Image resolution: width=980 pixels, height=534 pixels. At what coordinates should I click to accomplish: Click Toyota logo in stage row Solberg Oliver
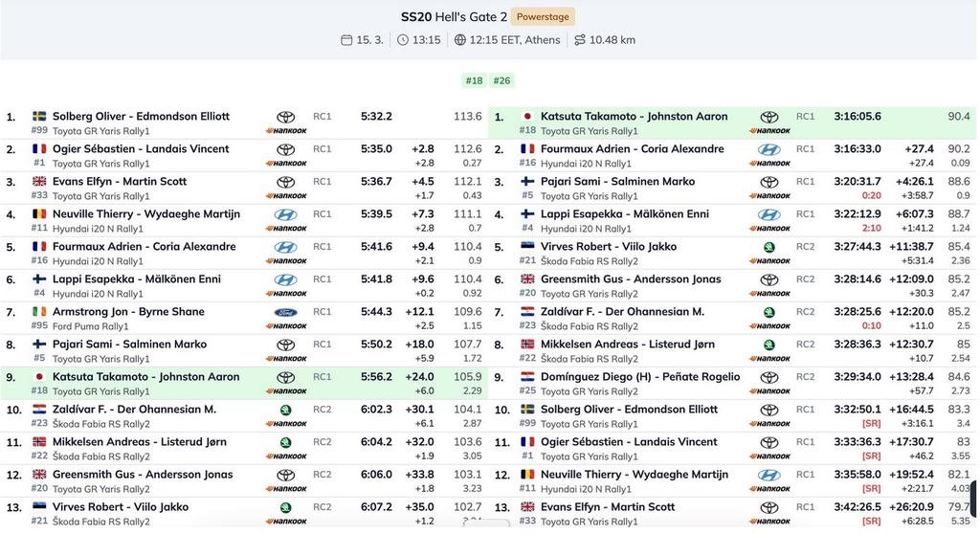tap(285, 117)
